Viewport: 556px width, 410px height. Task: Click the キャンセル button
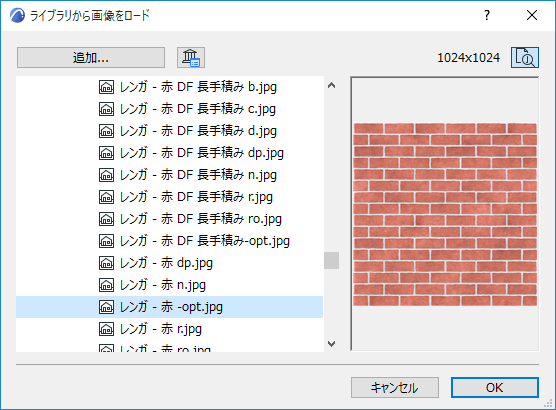coord(395,387)
